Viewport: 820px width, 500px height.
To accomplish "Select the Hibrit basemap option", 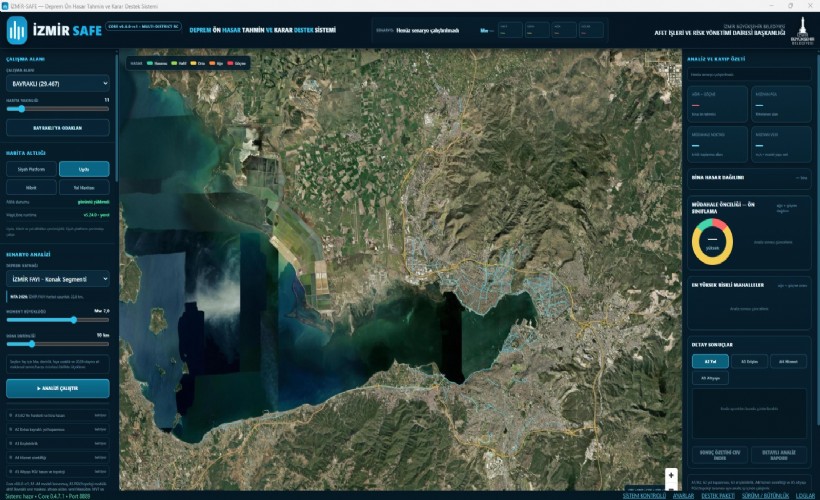I will tap(31, 187).
